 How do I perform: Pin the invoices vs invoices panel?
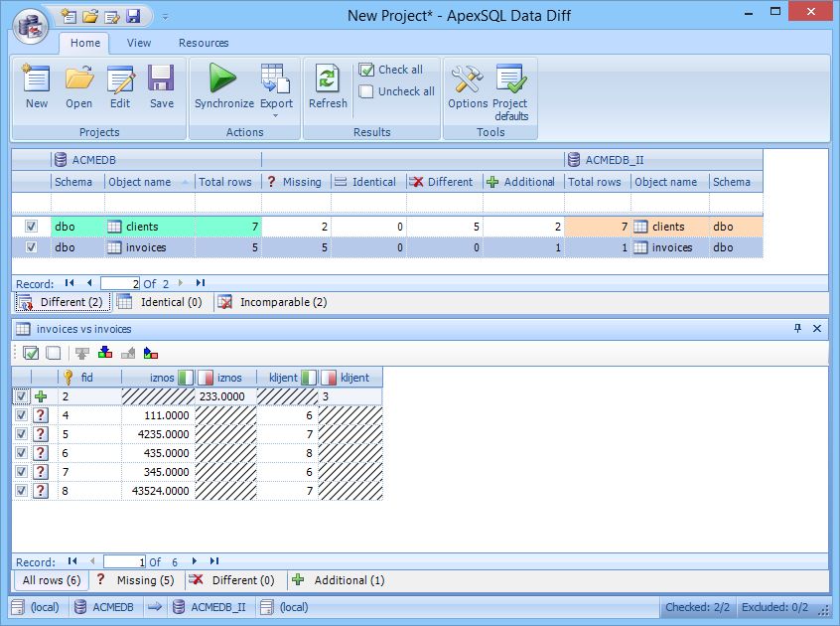tap(797, 329)
